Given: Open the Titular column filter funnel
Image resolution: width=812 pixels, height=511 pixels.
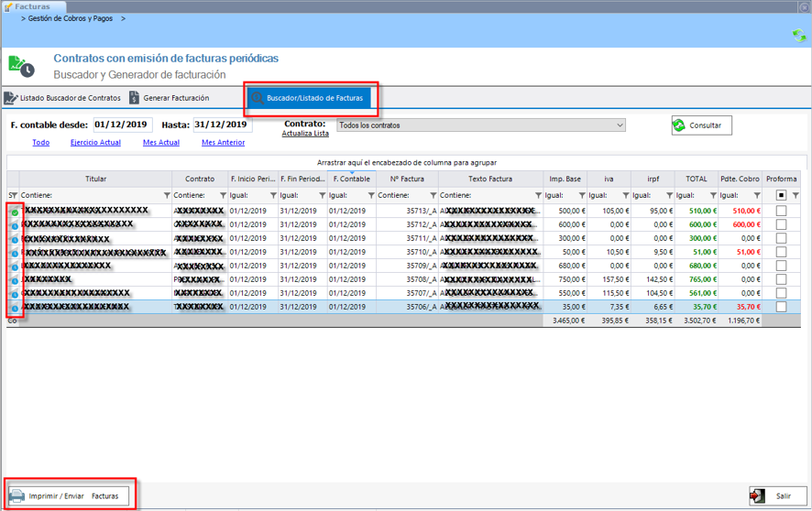Looking at the screenshot, I should tap(167, 195).
